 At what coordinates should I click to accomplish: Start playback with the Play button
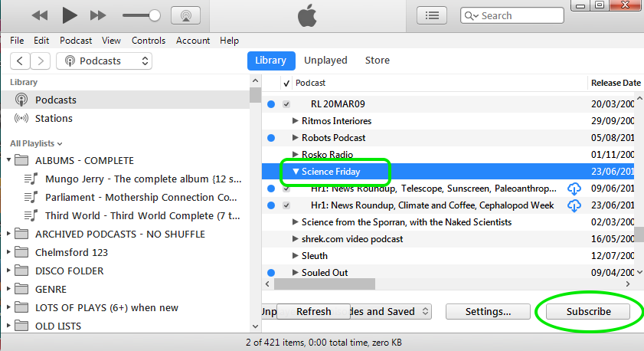point(70,15)
